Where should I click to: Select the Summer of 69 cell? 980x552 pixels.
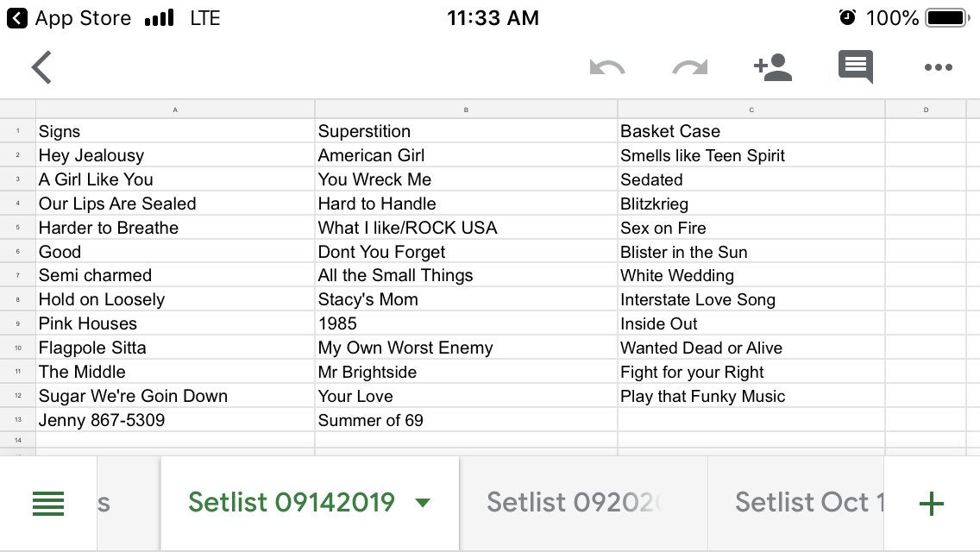pyautogui.click(x=466, y=420)
